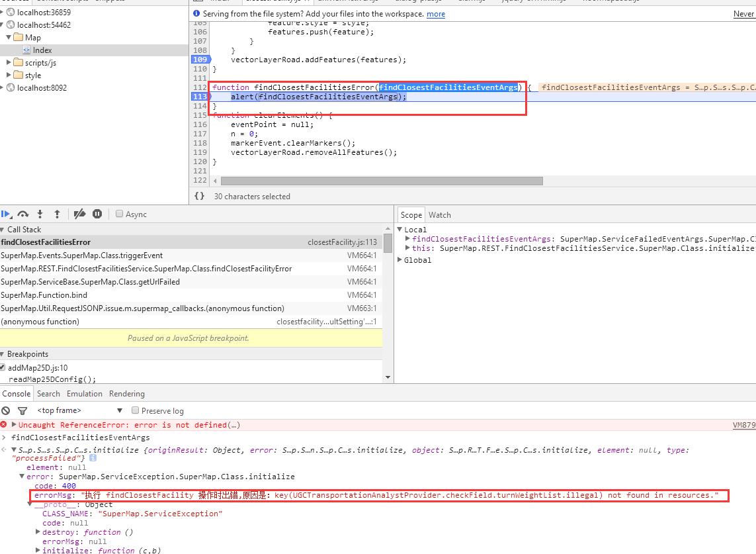Collapse the error object in console
This screenshot has height=554, width=756.
click(22, 477)
